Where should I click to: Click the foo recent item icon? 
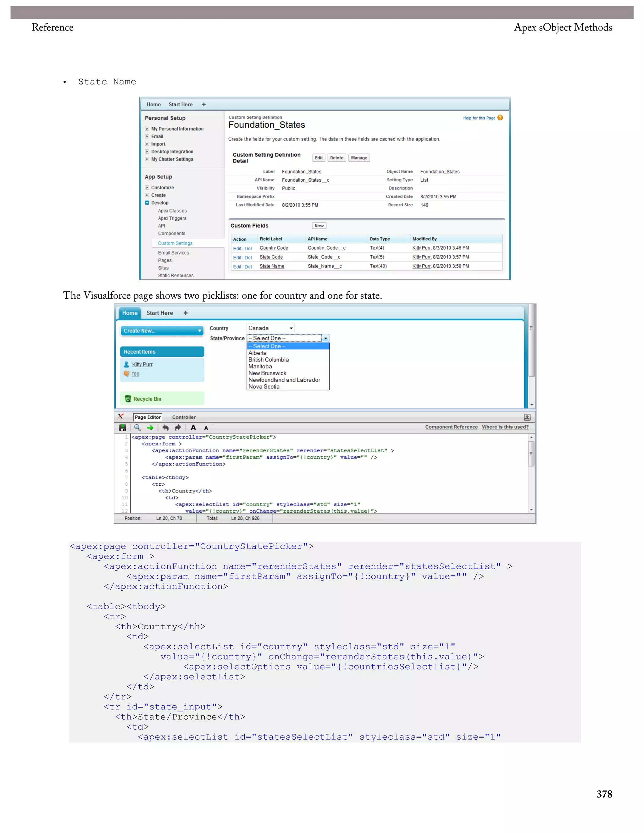[127, 373]
